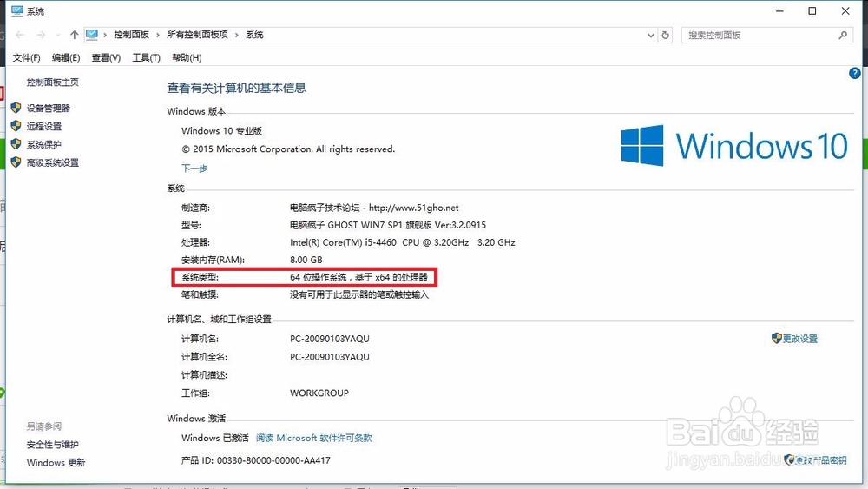Click the Back navigation arrow
Image resolution: width=868 pixels, height=489 pixels.
[x=20, y=35]
